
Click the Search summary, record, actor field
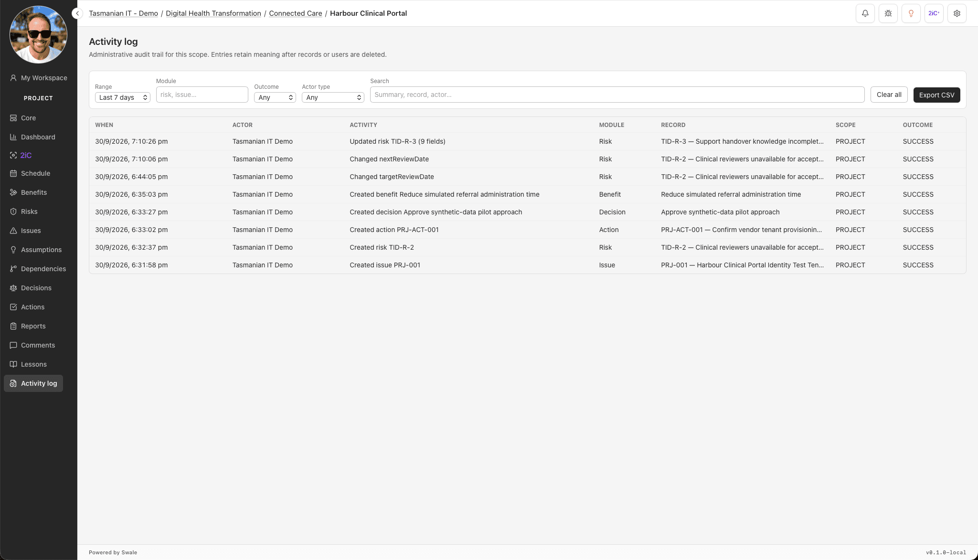point(617,95)
